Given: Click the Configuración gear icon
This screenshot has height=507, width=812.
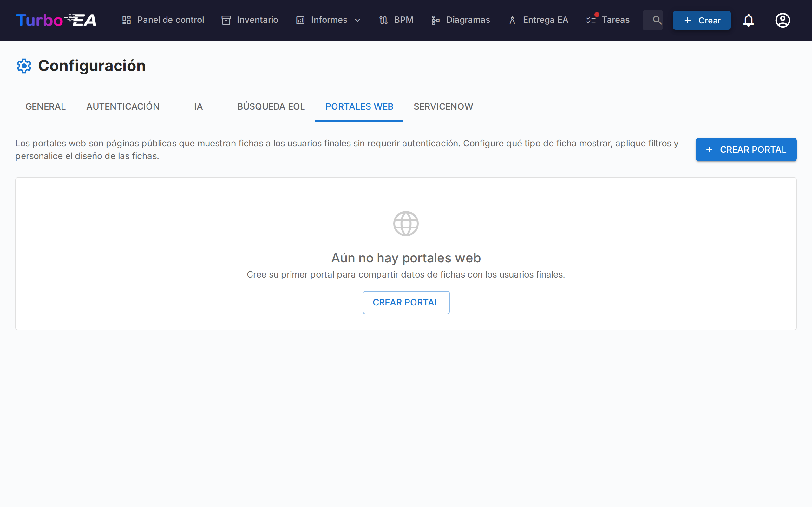Looking at the screenshot, I should [24, 66].
